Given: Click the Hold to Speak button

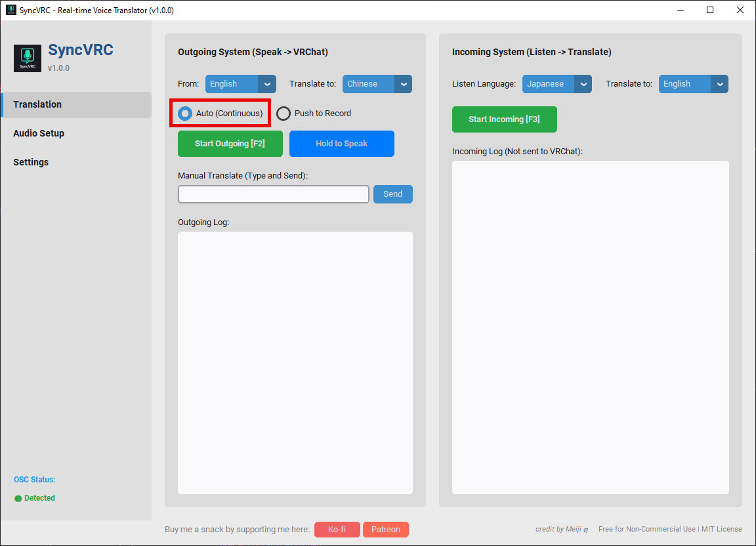Looking at the screenshot, I should click(x=341, y=144).
